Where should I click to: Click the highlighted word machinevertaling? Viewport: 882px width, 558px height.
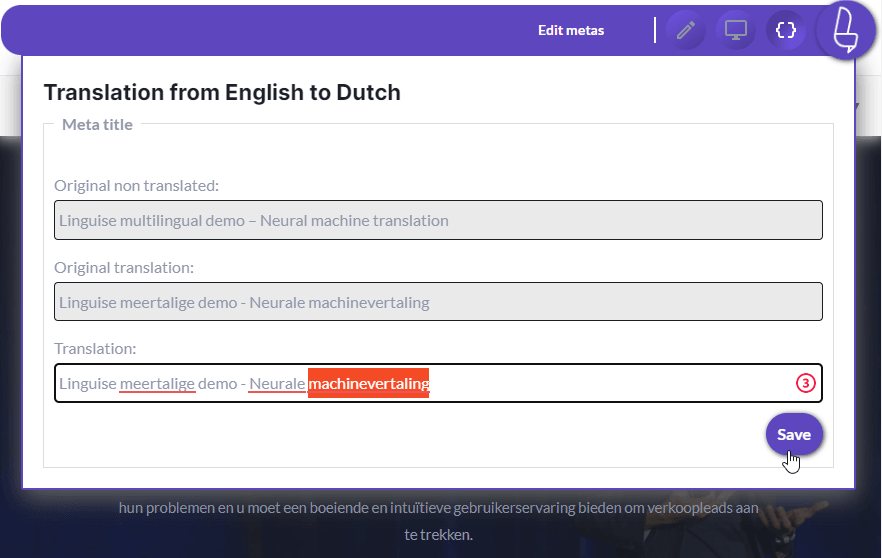point(368,384)
